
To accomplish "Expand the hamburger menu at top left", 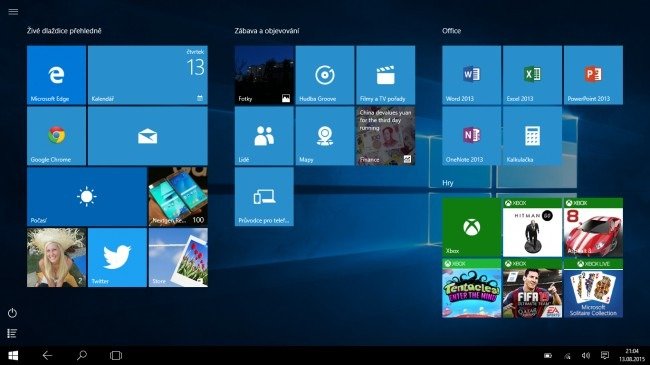I will (x=13, y=12).
